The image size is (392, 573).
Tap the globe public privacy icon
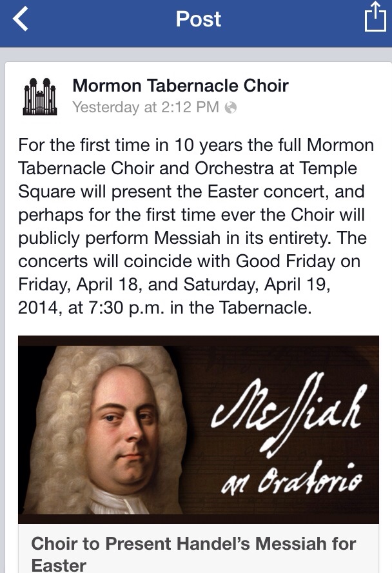click(x=230, y=107)
